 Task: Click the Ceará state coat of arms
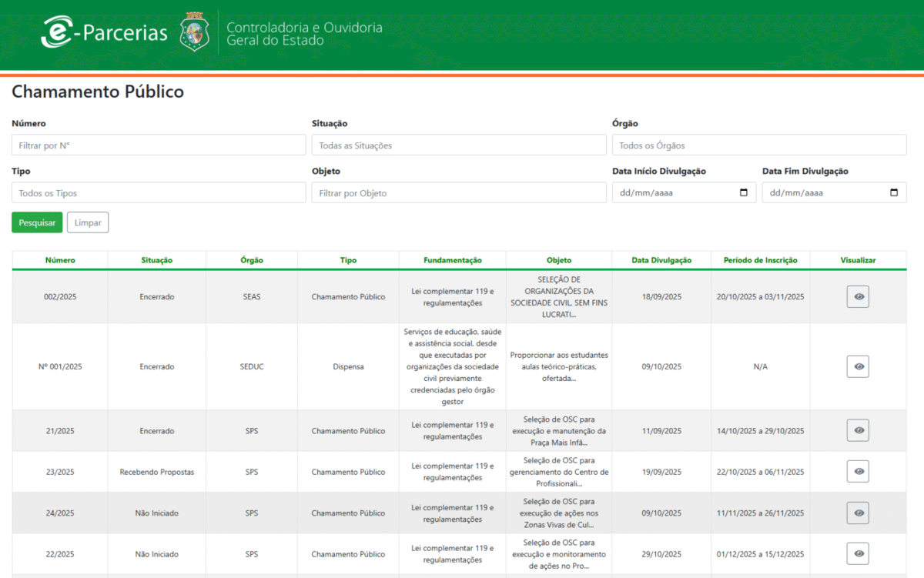pos(194,33)
